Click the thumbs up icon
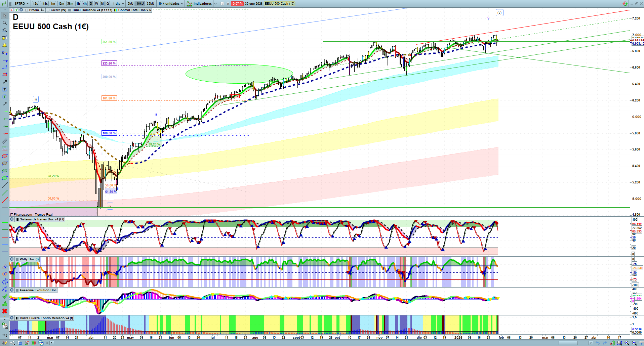 point(5,304)
